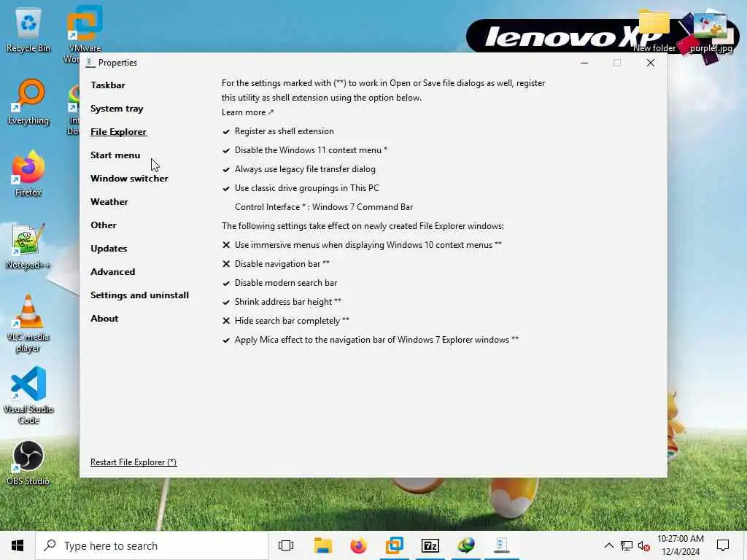Toggle Disable modern search bar
747x560 pixels.
(279, 284)
